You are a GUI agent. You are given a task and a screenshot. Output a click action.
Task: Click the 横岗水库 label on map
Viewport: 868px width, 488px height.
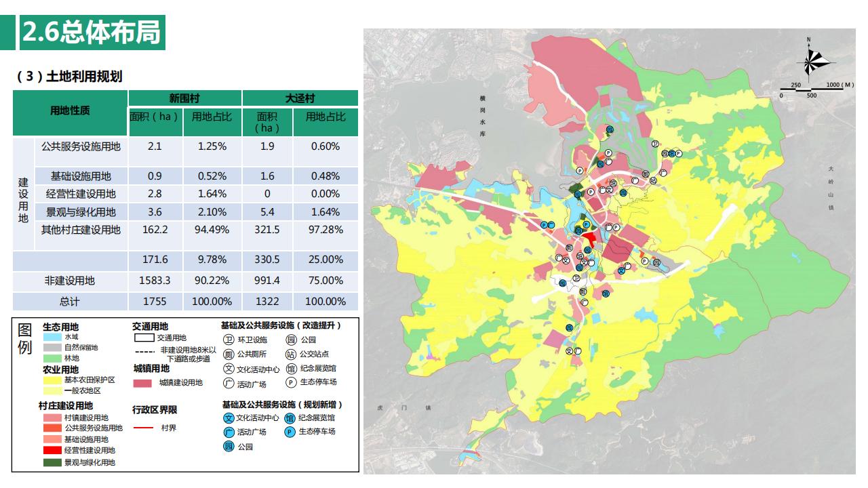click(x=482, y=117)
